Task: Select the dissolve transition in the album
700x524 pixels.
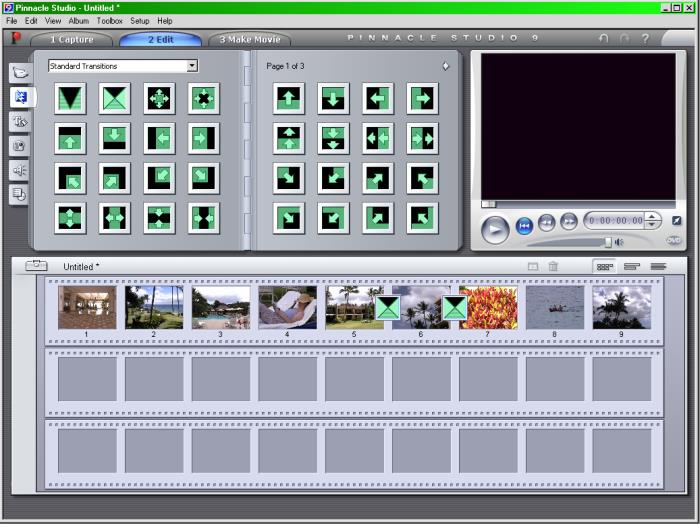Action: (x=115, y=98)
